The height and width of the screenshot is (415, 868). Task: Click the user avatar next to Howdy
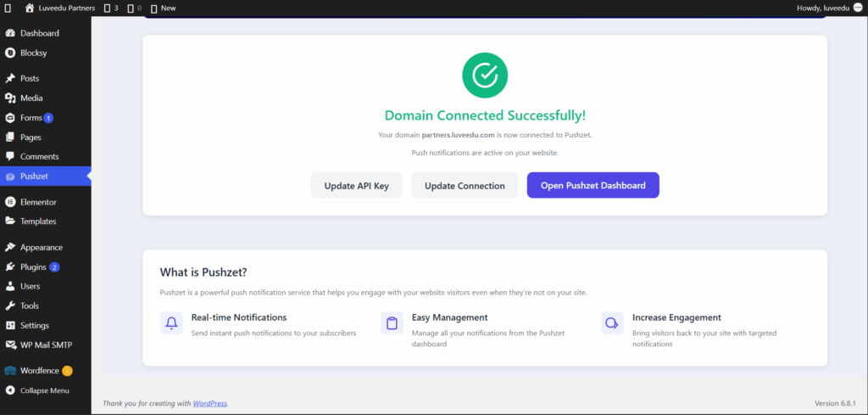858,8
